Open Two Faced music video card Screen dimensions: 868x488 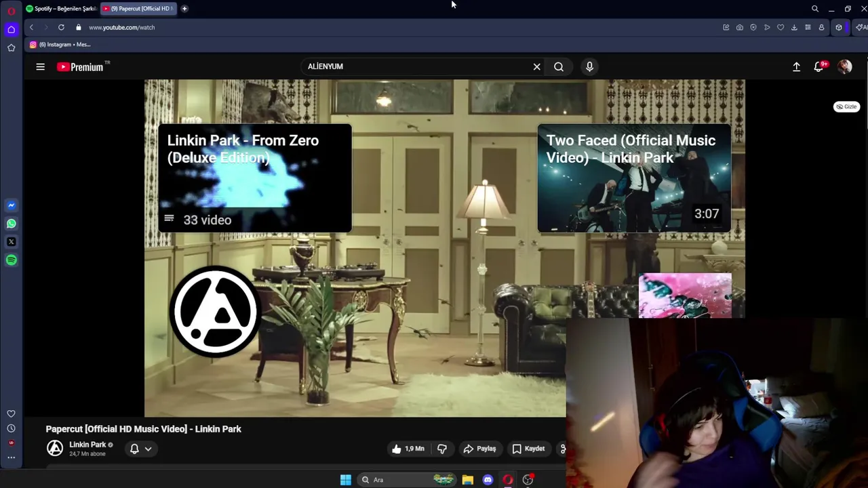point(634,178)
